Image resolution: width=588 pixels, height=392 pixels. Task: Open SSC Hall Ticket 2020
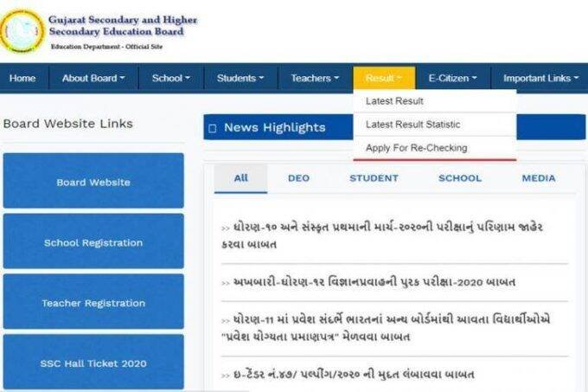(93, 363)
